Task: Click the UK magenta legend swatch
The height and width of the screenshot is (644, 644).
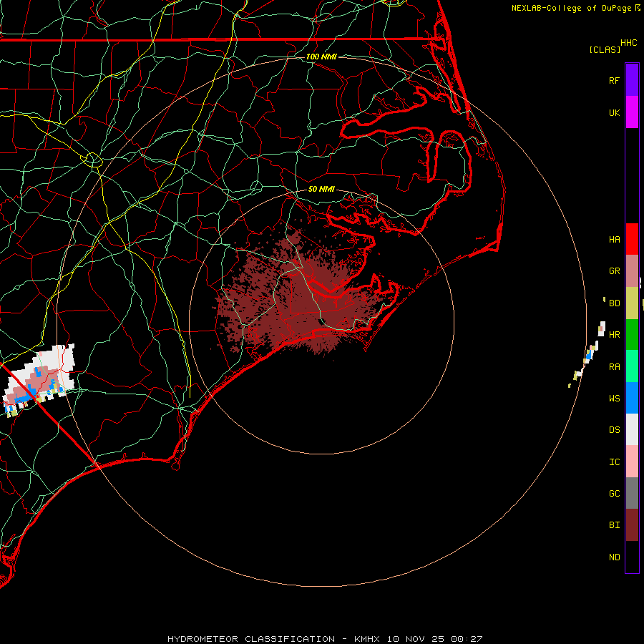Action: [x=632, y=112]
